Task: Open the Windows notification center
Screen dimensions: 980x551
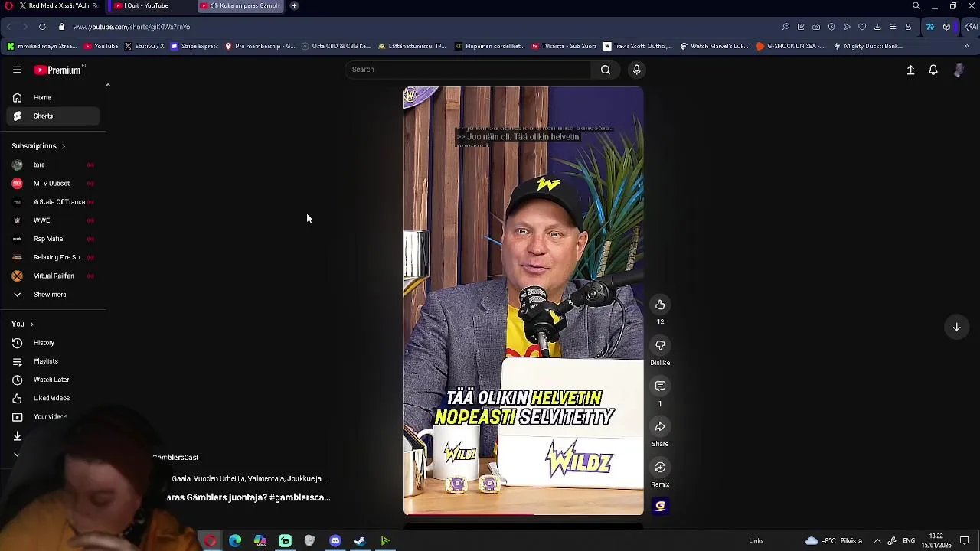Action: click(965, 541)
